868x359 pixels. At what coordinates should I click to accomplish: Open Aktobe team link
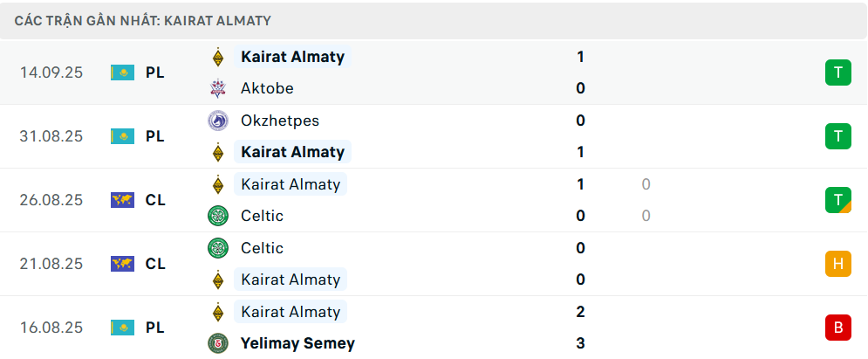[267, 88]
